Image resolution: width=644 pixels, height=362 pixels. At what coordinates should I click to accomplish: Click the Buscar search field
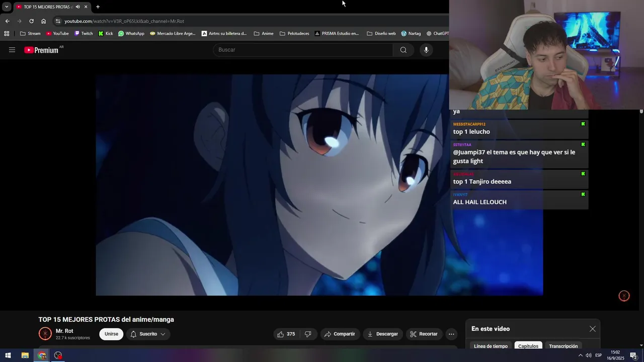click(303, 50)
